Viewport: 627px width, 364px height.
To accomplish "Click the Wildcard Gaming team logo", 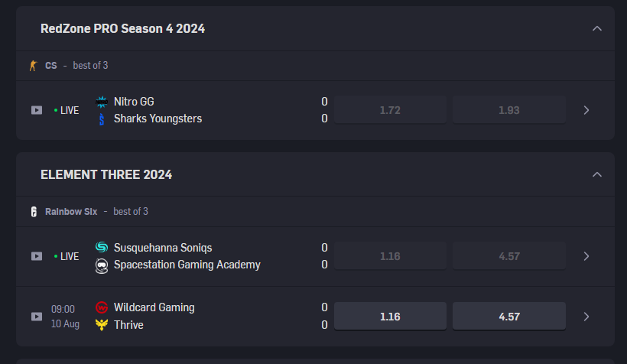I will tap(102, 307).
